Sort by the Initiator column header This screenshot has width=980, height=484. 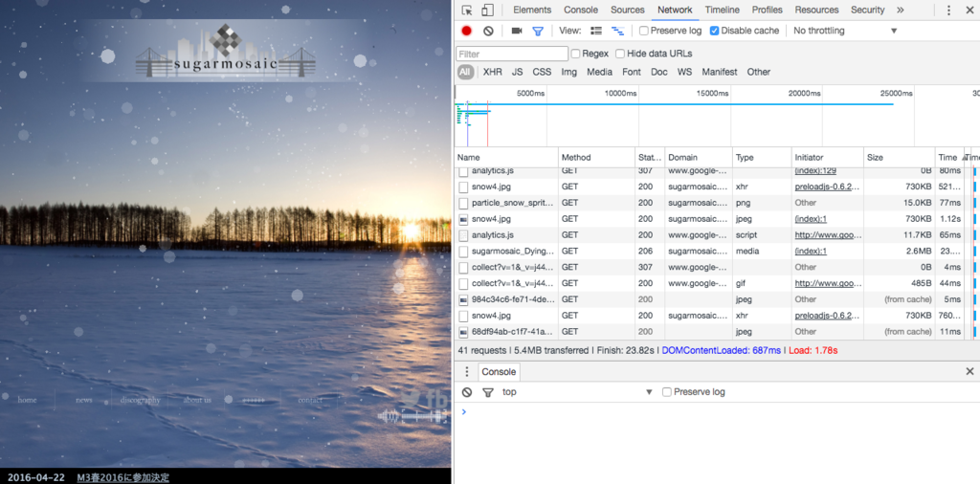(828, 158)
